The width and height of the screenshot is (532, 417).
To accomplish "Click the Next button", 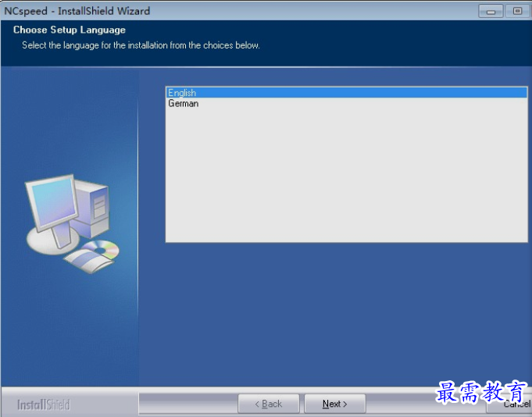I will [x=335, y=404].
